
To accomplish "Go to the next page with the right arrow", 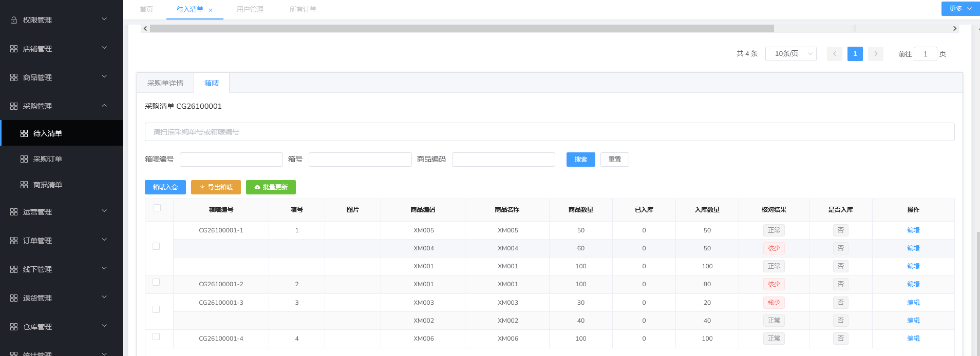I will [876, 54].
